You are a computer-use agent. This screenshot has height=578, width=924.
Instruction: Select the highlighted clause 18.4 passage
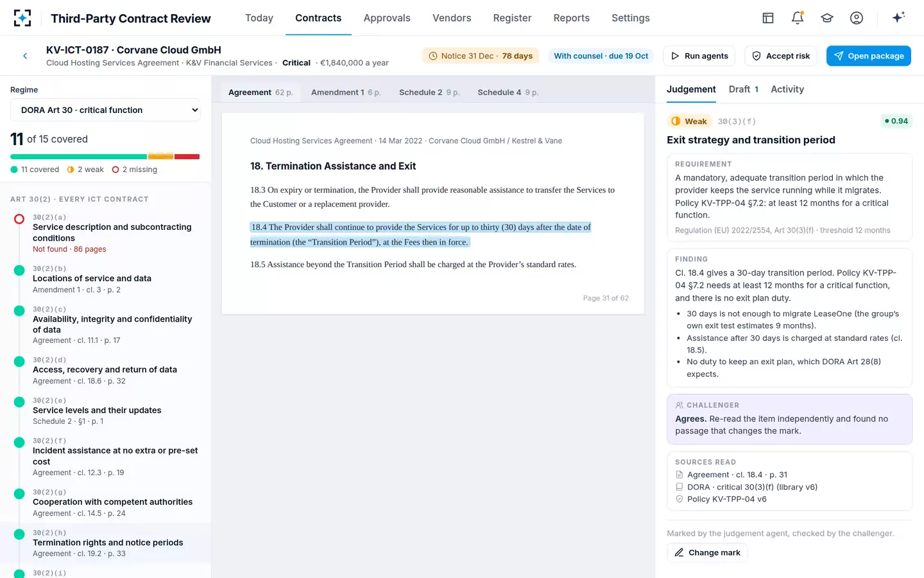[420, 234]
